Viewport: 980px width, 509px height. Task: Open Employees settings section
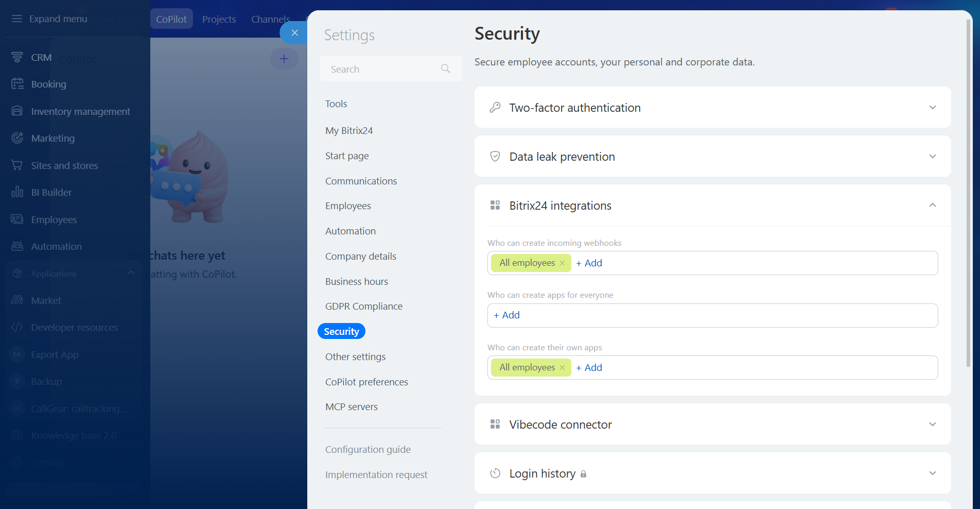[x=348, y=206]
